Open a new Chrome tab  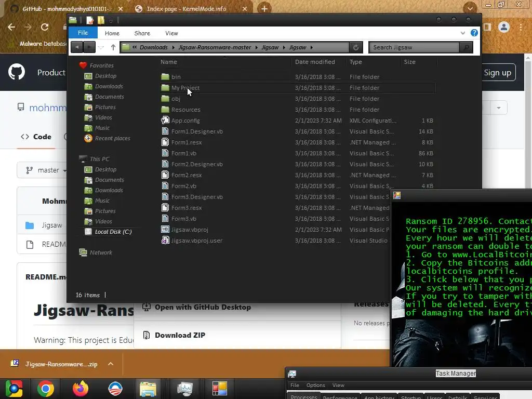click(264, 9)
